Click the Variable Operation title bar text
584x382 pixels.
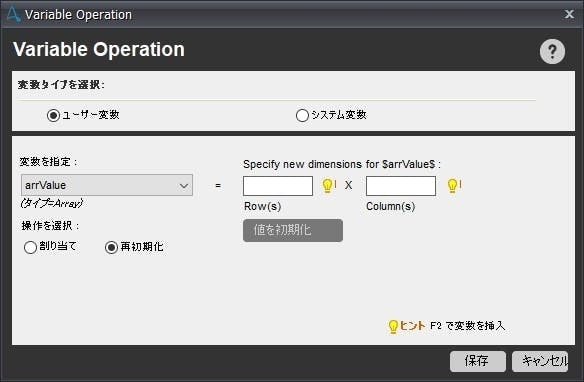(x=78, y=15)
